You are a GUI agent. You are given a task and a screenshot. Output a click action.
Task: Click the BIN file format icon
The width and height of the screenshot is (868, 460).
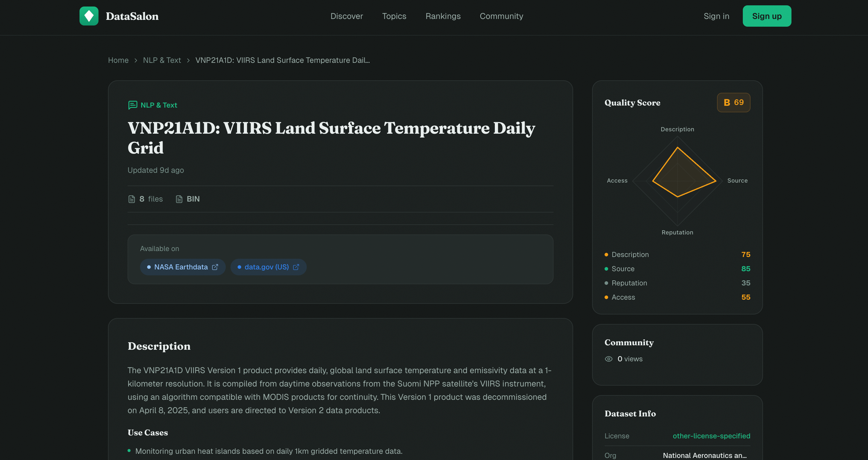(179, 199)
